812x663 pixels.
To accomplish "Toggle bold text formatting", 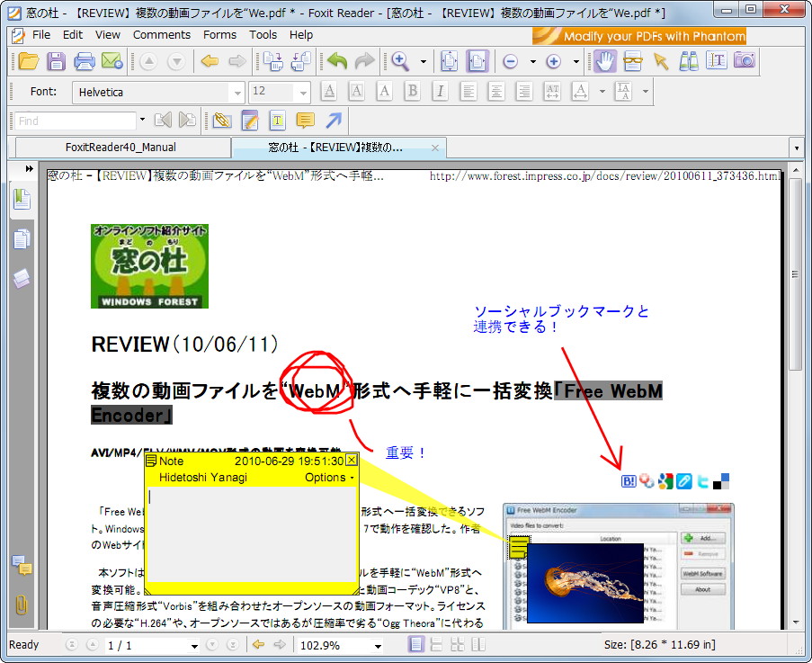I will 411,92.
